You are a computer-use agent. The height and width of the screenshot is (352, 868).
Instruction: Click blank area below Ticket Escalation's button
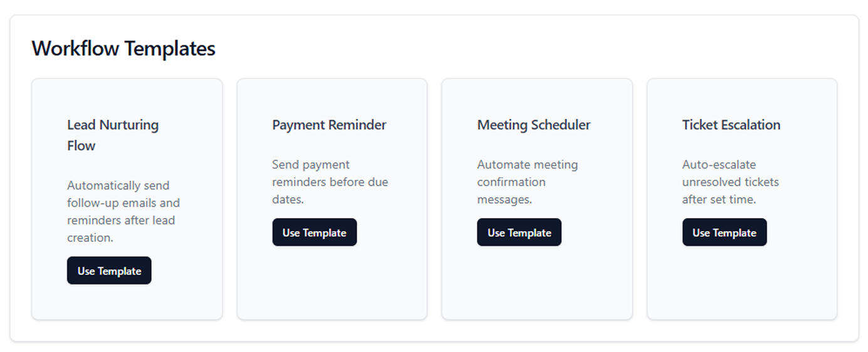click(741, 282)
